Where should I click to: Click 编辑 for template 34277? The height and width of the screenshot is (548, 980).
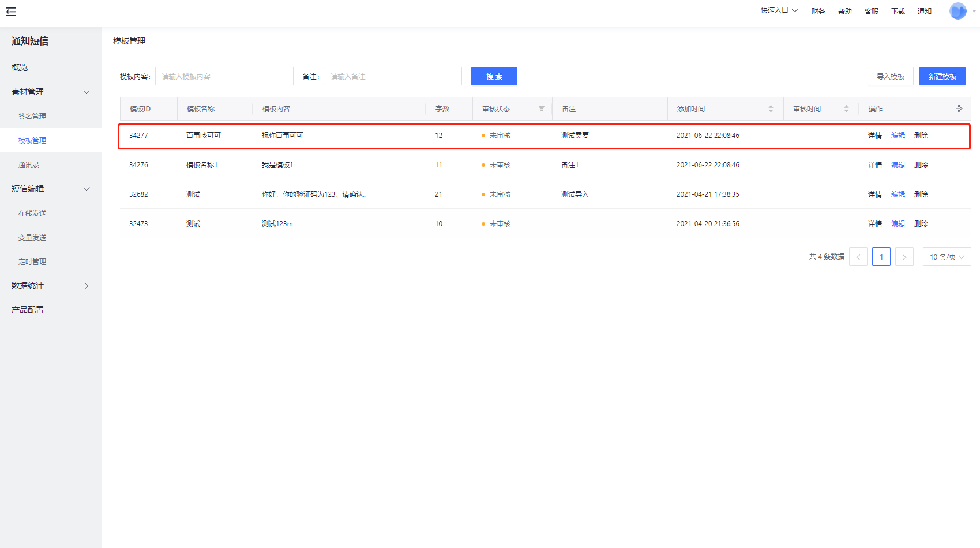click(898, 136)
